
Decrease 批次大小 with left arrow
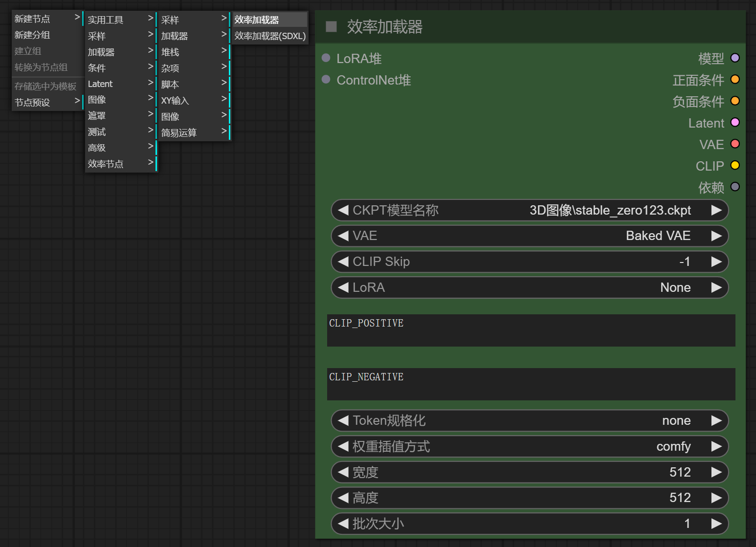343,524
